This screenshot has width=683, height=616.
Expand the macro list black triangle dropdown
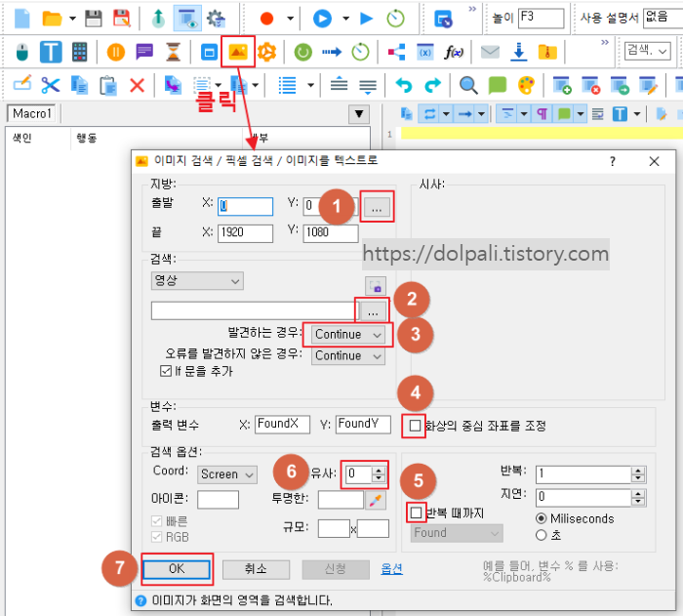[x=359, y=114]
